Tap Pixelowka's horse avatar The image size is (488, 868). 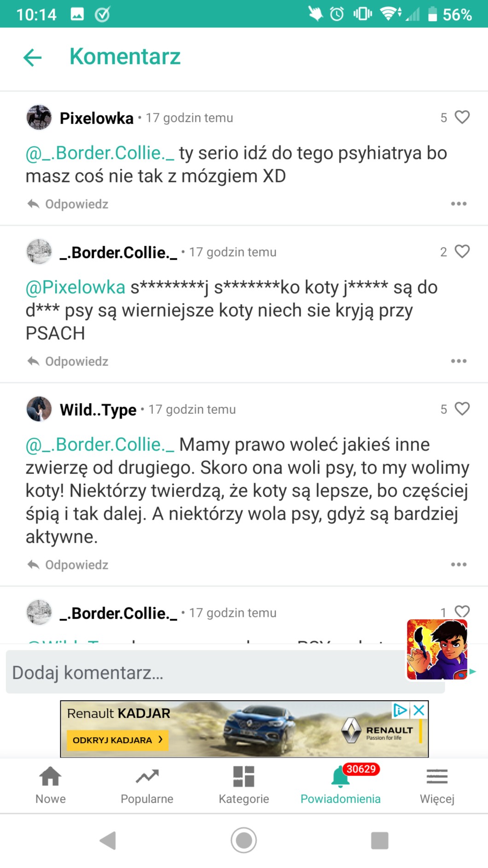coord(39,117)
